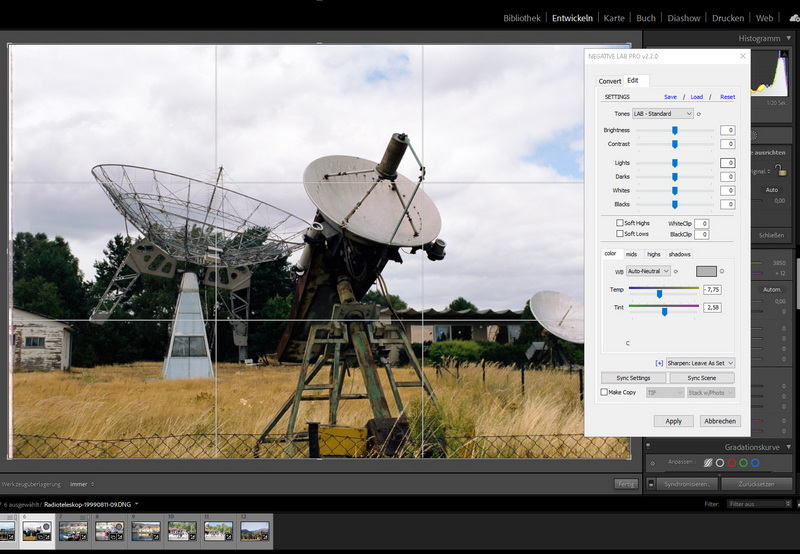Open the Tones LAB - Standard dropdown
This screenshot has height=554, width=800.
coord(662,114)
